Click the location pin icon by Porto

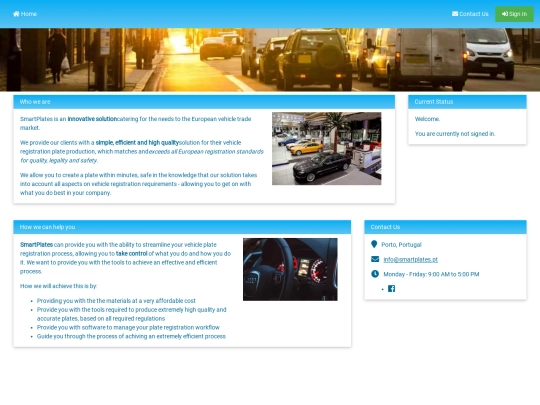[x=374, y=244]
